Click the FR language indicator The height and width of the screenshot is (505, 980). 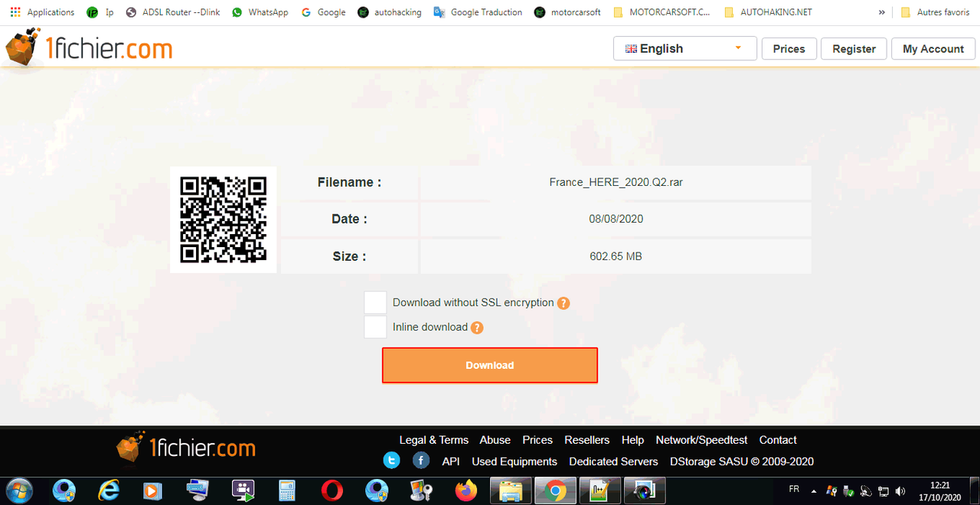click(x=794, y=489)
